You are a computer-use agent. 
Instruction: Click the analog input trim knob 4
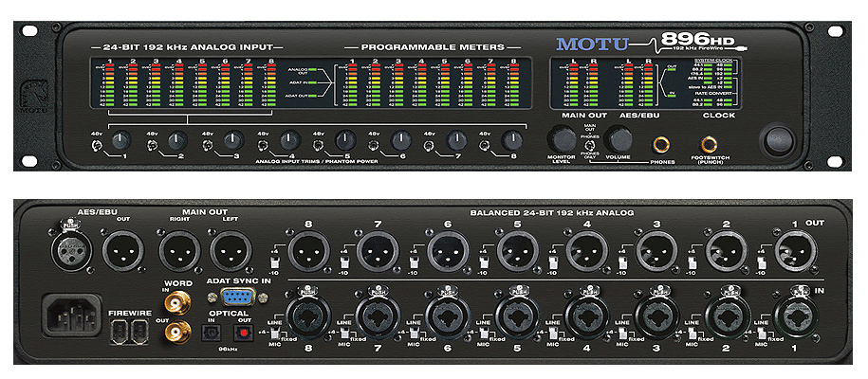(289, 140)
